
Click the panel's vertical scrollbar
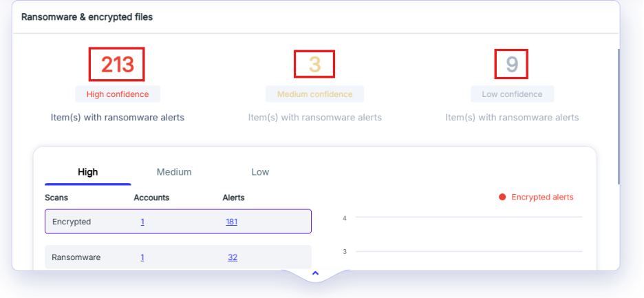[619, 116]
